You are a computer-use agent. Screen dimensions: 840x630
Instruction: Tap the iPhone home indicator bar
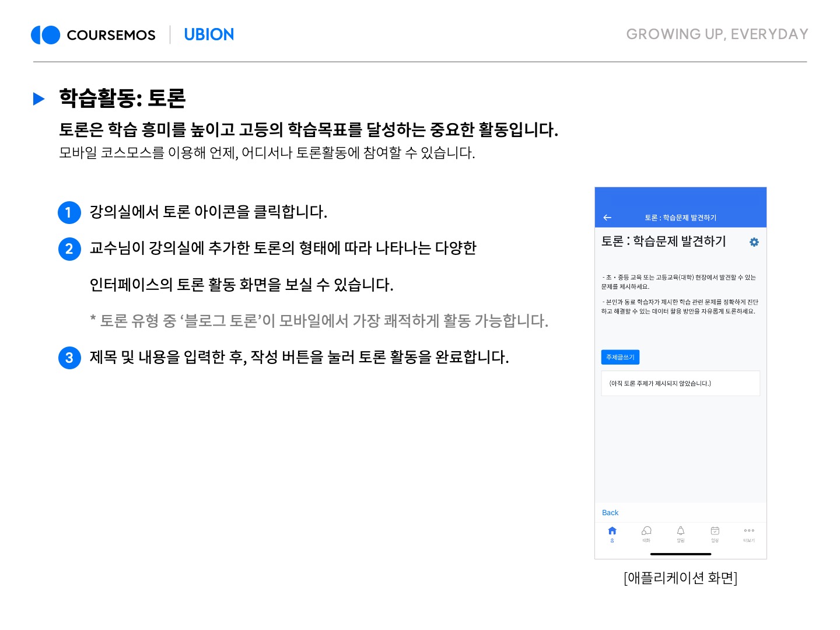[680, 554]
